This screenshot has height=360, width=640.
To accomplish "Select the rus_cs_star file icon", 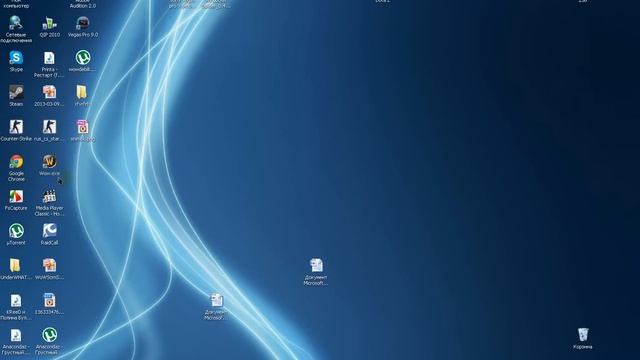I will click(x=49, y=127).
